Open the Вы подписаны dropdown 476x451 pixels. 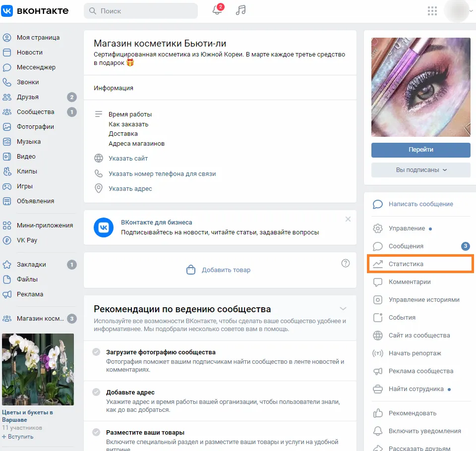(421, 170)
